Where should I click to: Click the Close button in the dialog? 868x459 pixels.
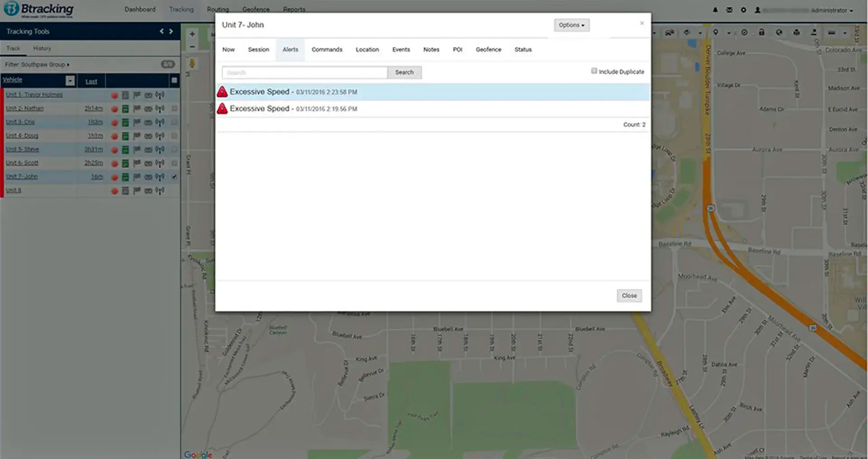[629, 296]
